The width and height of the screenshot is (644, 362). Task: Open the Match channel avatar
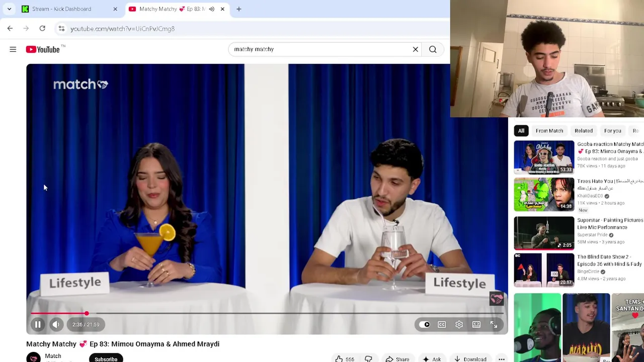pyautogui.click(x=34, y=357)
